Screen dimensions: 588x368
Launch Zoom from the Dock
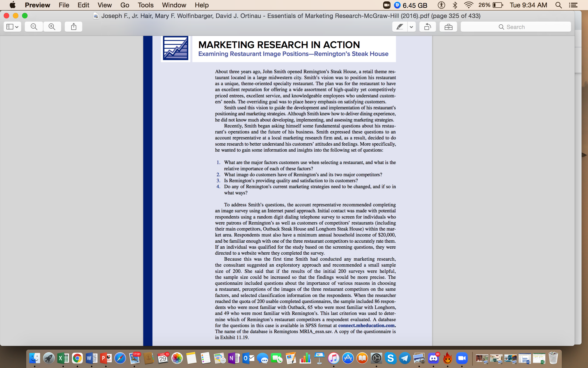(x=462, y=358)
